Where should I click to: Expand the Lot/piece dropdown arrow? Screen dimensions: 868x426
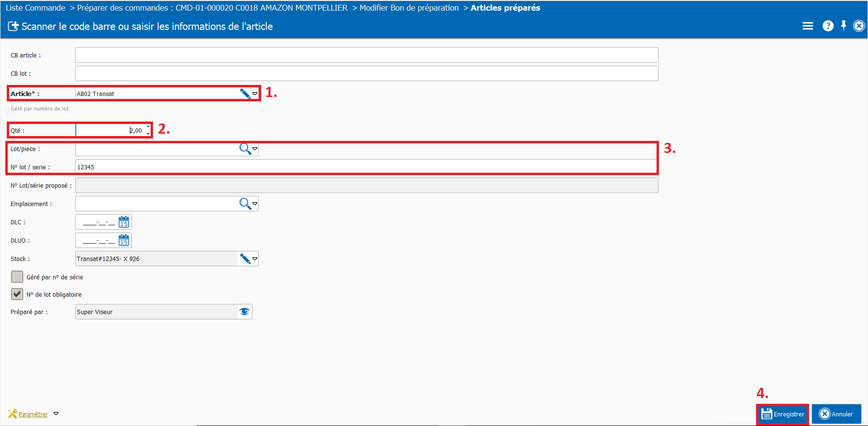pyautogui.click(x=255, y=149)
